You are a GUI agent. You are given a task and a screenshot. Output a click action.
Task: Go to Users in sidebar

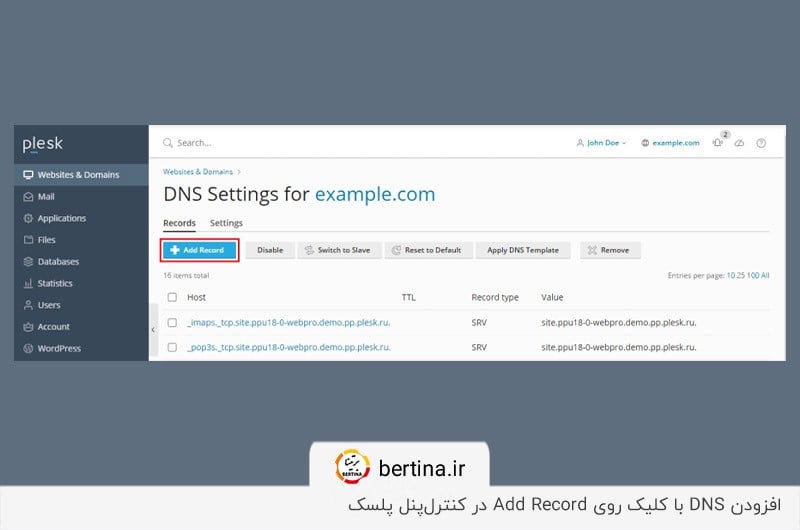point(81,305)
